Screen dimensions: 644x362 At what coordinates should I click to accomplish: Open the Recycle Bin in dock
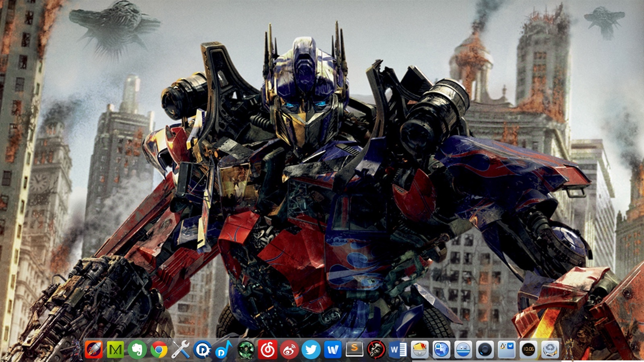550,350
